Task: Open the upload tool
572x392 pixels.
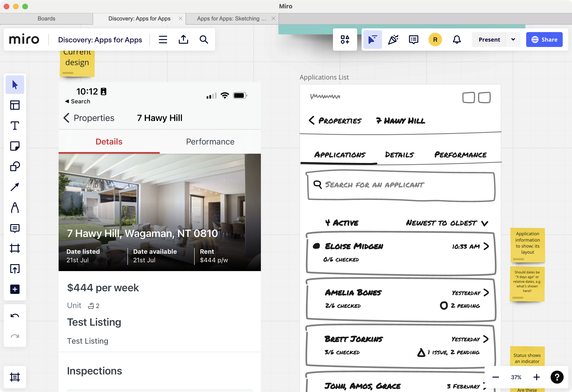Action: pyautogui.click(x=15, y=269)
